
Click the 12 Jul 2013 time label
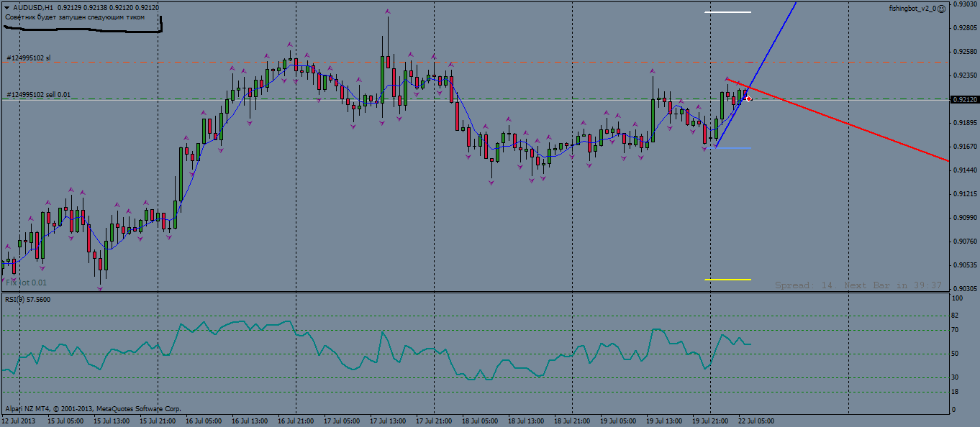[19, 421]
